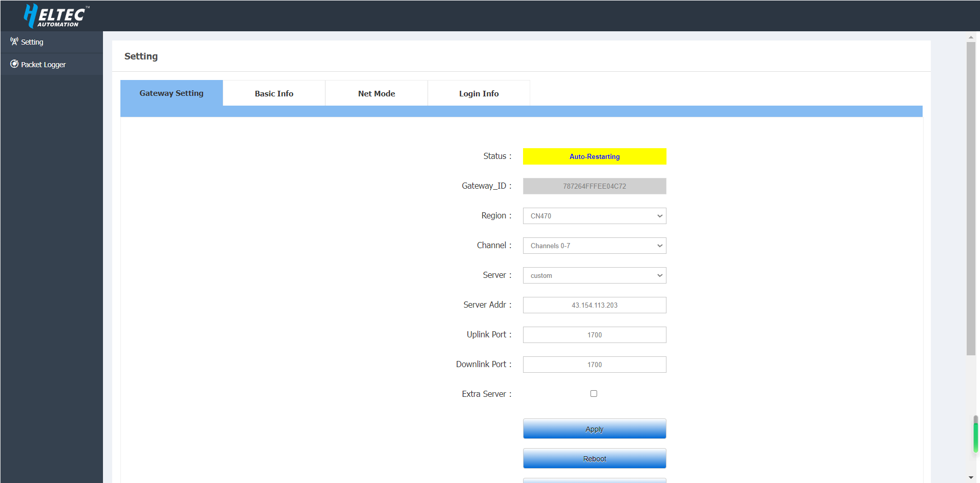Open the Region dropdown showing CN470
Screen dimensions: 980x483
(594, 216)
